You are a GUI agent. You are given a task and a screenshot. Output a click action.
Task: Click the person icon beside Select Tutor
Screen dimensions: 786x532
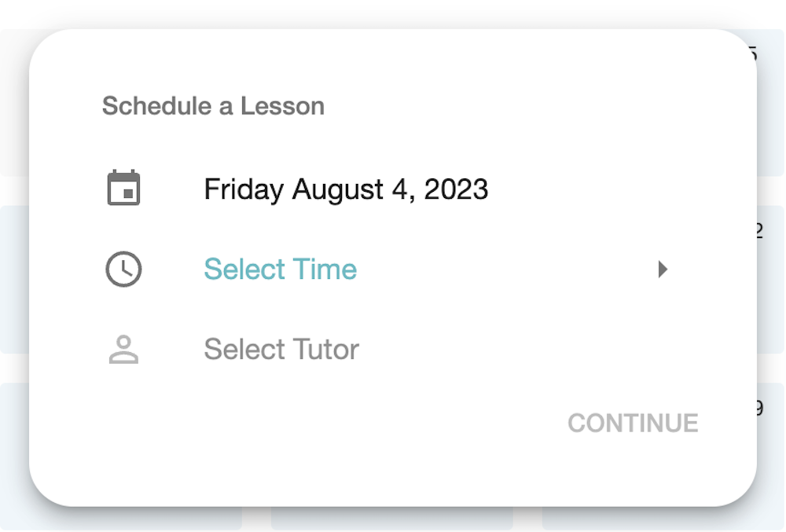123,350
